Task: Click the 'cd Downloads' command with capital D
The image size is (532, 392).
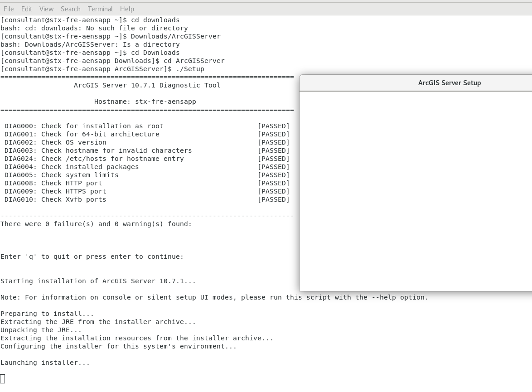Action: click(x=90, y=53)
